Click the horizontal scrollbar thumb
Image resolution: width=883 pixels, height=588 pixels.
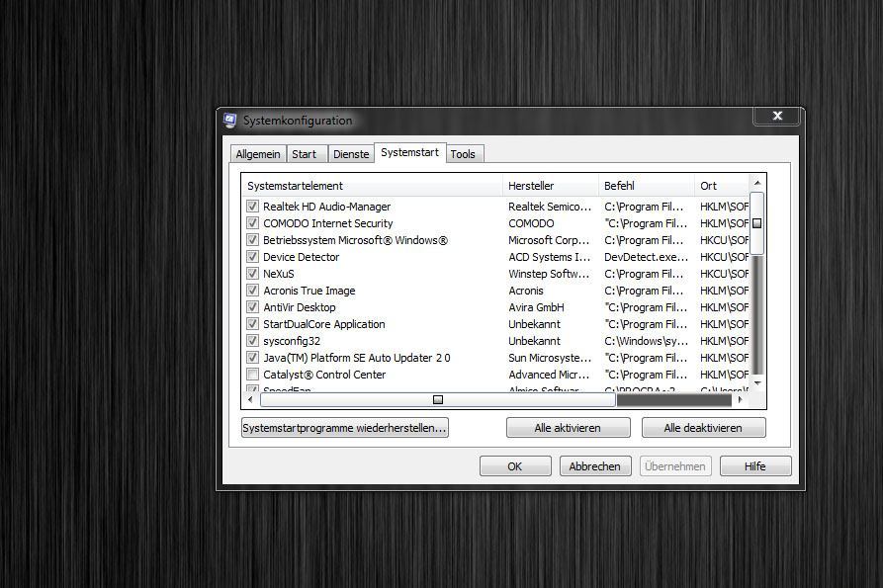pyautogui.click(x=438, y=400)
